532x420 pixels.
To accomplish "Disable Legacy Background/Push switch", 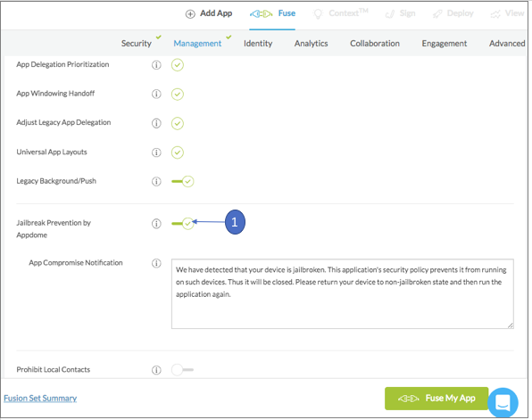I will 182,181.
